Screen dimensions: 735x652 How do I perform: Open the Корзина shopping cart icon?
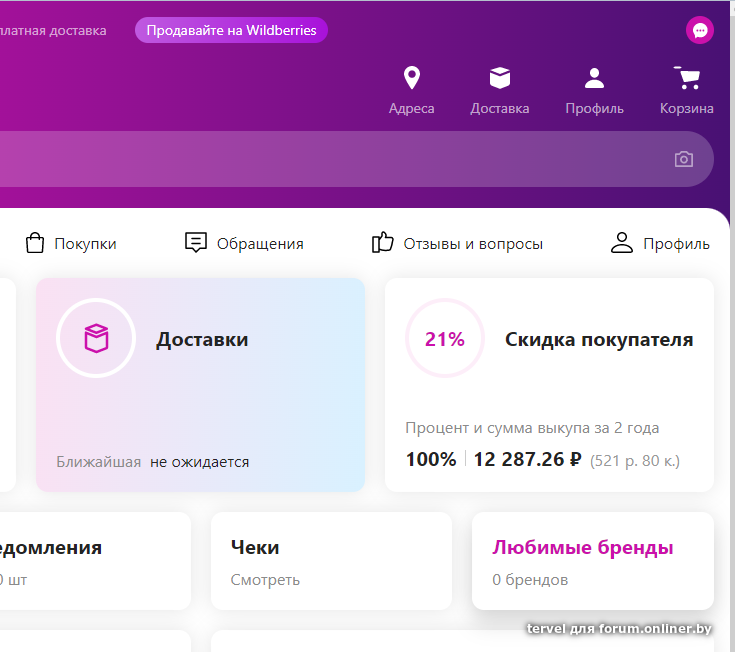coord(687,78)
